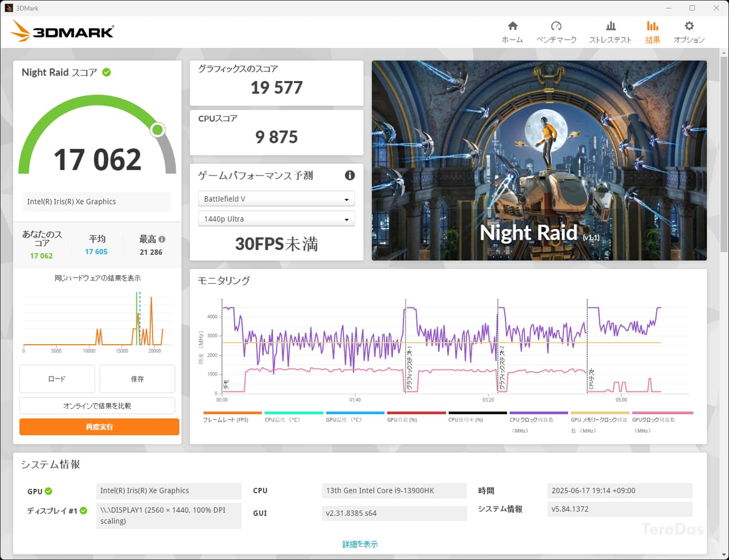Viewport: 729px width, 560px height.
Task: Click the GPU name field in システム情報
Action: pos(169,490)
